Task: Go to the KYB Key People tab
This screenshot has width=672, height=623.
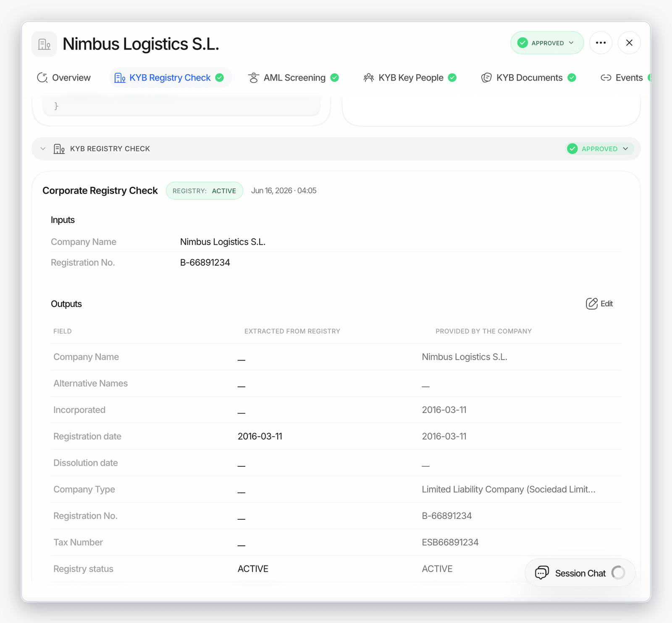Action: pos(410,78)
